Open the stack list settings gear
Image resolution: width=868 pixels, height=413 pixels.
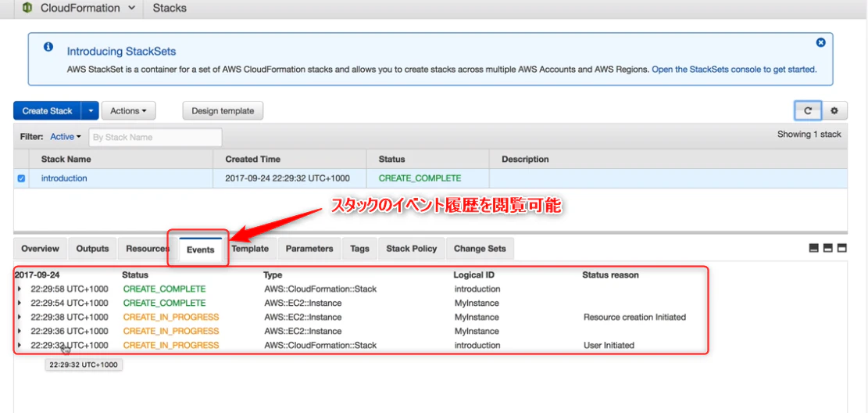834,111
